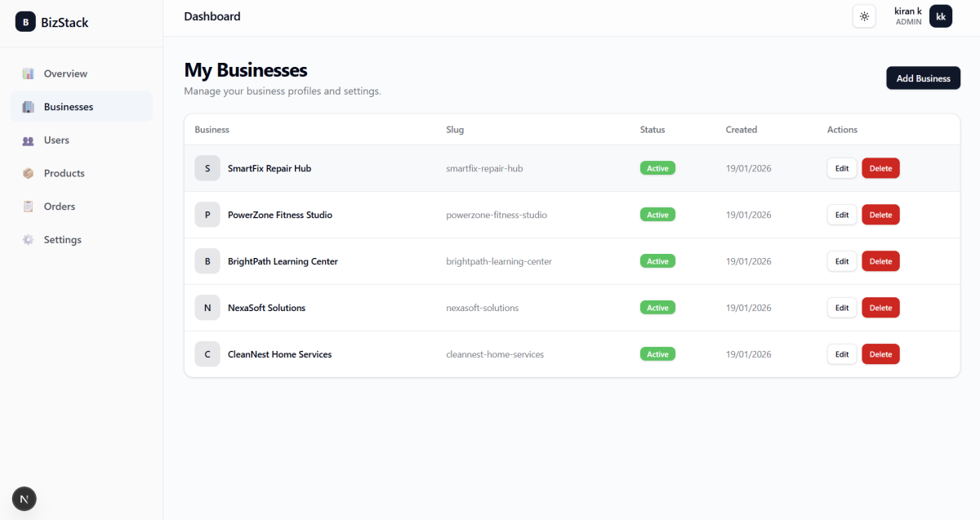Edit CleanNest Home Services
The height and width of the screenshot is (520, 980).
[x=842, y=354]
